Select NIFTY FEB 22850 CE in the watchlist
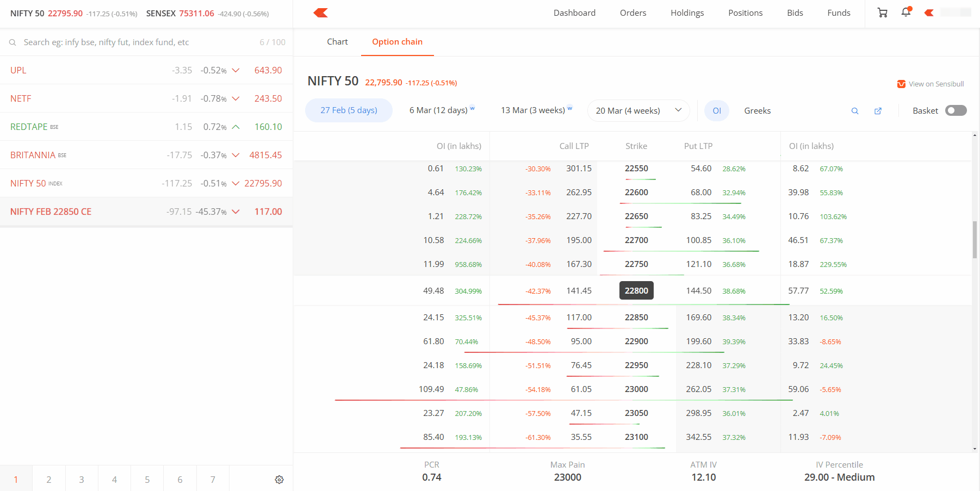980x491 pixels. (x=146, y=212)
